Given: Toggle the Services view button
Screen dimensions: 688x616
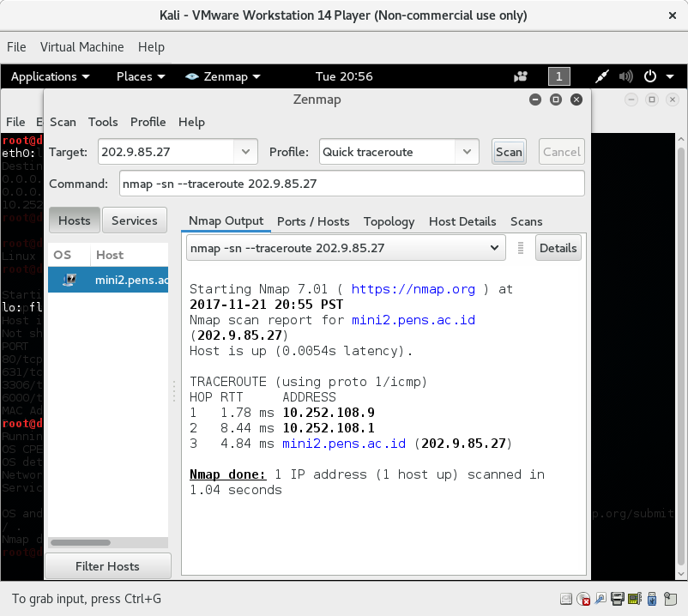Looking at the screenshot, I should point(135,220).
